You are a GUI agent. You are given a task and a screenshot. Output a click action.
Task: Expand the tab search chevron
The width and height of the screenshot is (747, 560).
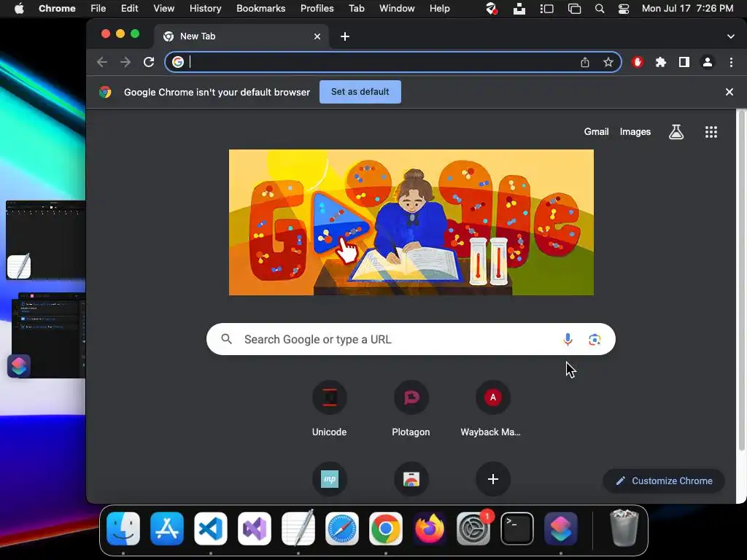(x=731, y=36)
